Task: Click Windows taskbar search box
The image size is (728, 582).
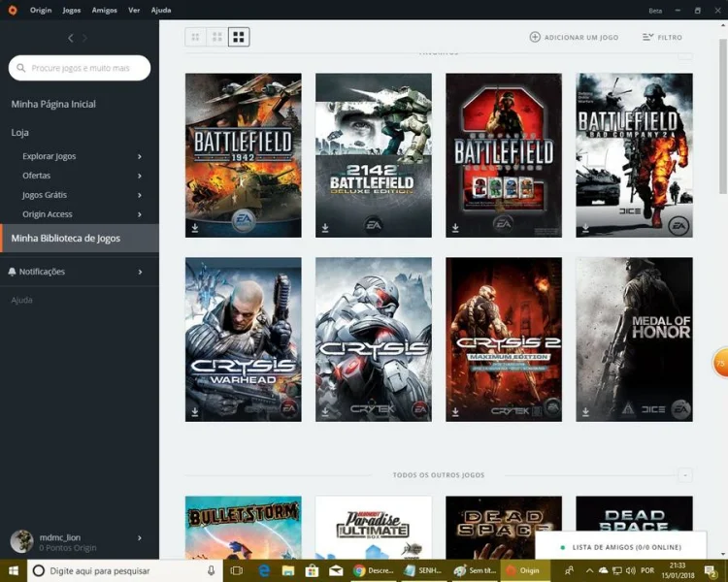Action: 125,570
